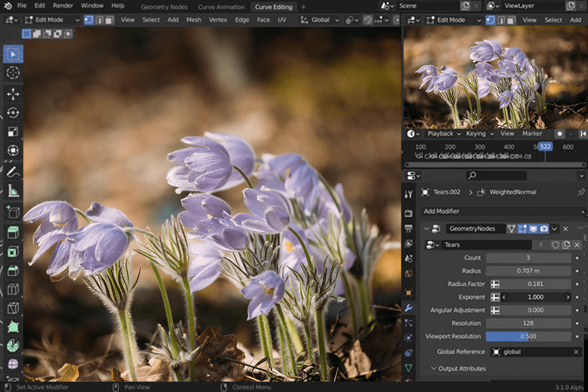Select the Rotate tool in the toolbar
Image resolution: width=588 pixels, height=392 pixels.
coord(13,112)
